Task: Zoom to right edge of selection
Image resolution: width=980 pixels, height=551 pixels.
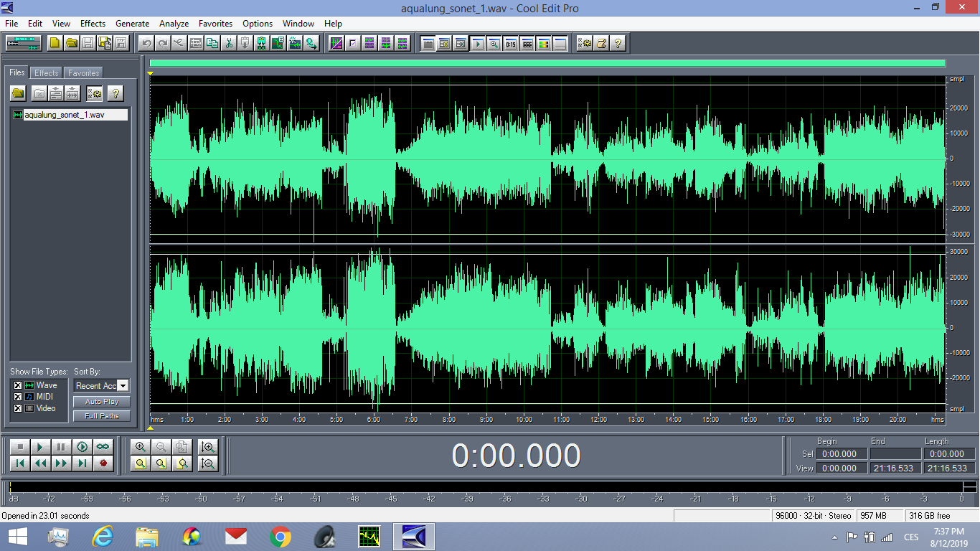Action: tap(182, 463)
